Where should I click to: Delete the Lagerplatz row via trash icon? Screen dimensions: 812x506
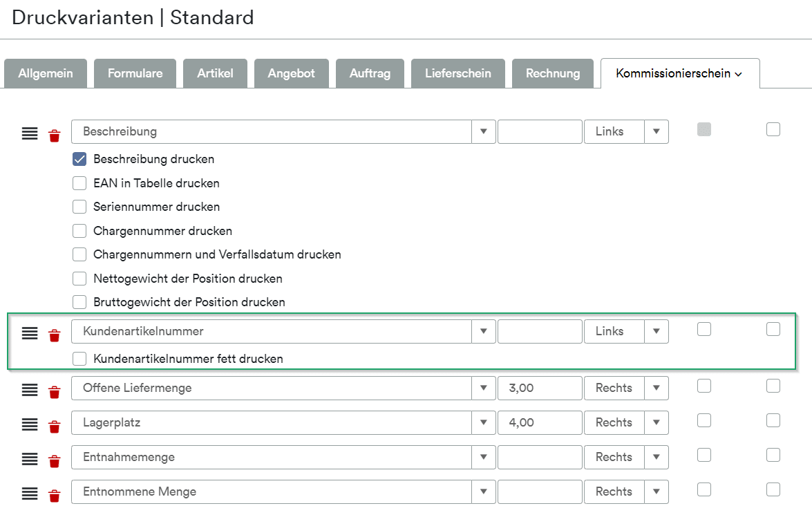click(54, 427)
